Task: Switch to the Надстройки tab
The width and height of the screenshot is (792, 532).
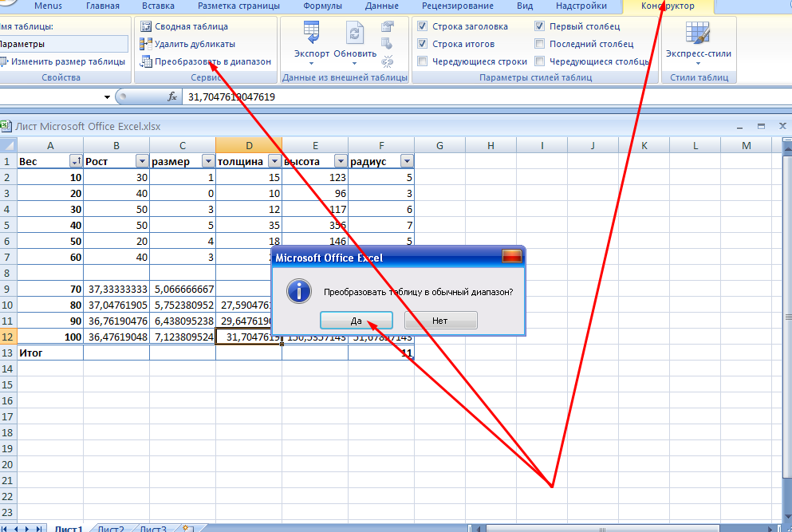Action: tap(581, 6)
